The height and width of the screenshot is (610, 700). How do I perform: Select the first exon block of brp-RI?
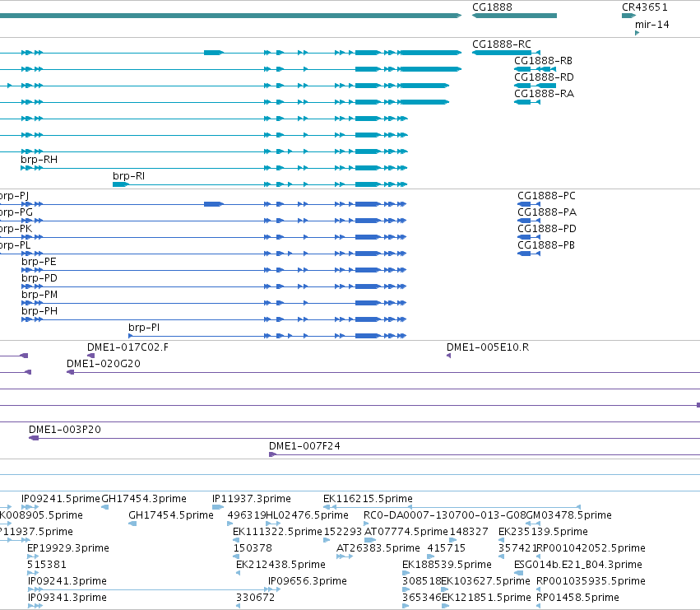pos(121,184)
